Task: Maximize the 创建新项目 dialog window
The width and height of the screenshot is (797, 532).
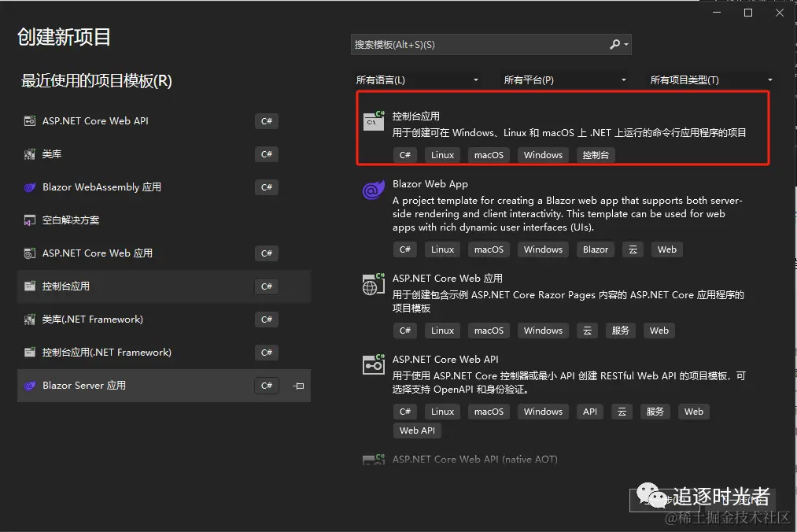Action: tap(748, 13)
